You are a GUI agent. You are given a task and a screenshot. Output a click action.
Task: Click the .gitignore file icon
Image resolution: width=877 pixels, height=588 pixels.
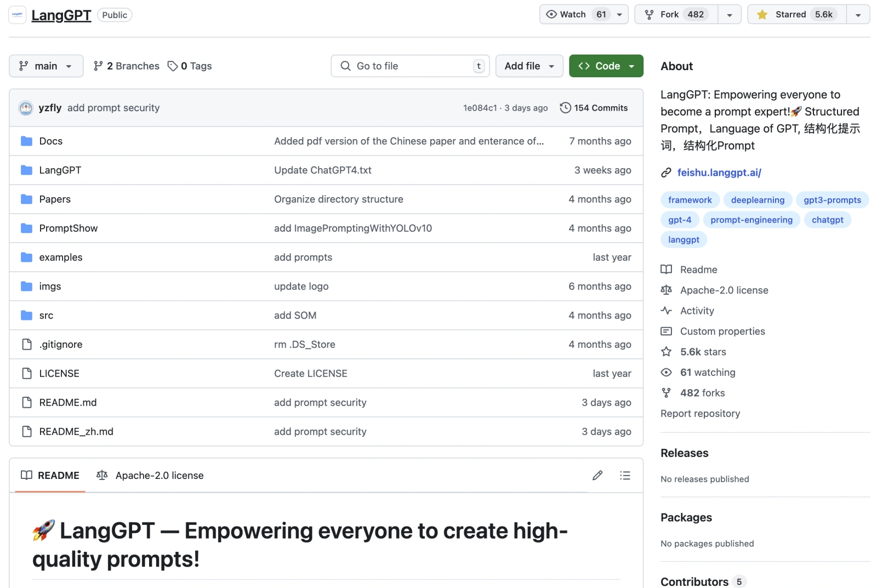pyautogui.click(x=26, y=345)
